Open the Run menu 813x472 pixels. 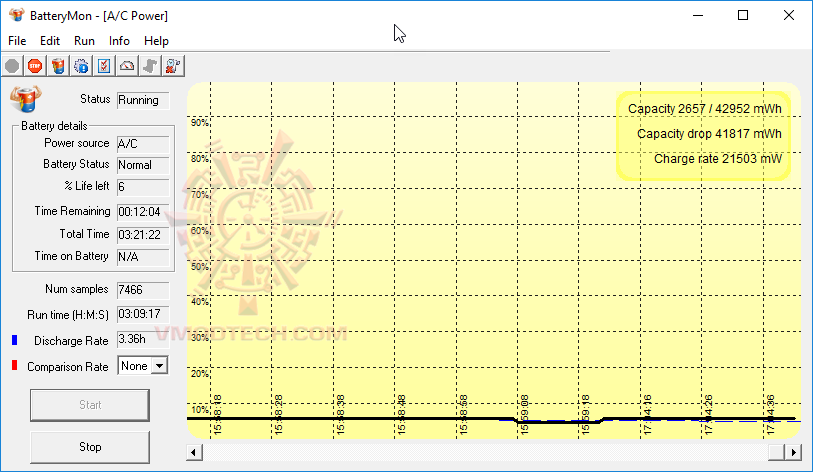point(84,41)
